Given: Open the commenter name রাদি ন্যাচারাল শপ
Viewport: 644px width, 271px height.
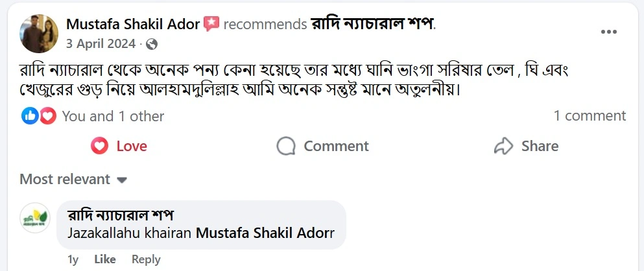Looking at the screenshot, I should click(120, 215).
